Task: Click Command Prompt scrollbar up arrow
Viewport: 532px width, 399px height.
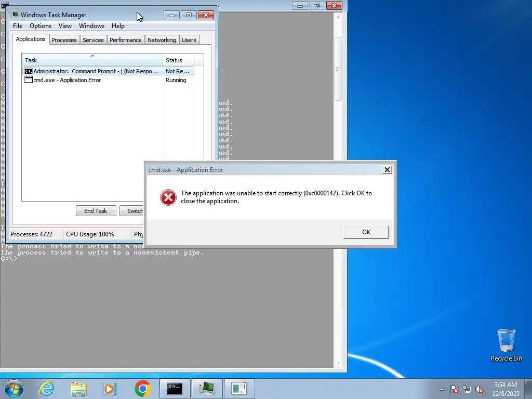Action: (x=338, y=17)
